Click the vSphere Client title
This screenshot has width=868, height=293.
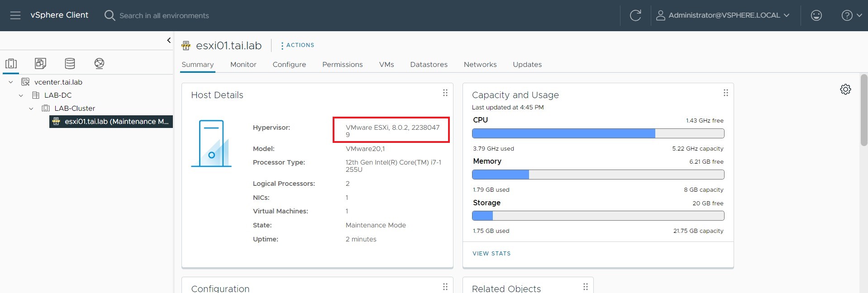pyautogui.click(x=59, y=15)
